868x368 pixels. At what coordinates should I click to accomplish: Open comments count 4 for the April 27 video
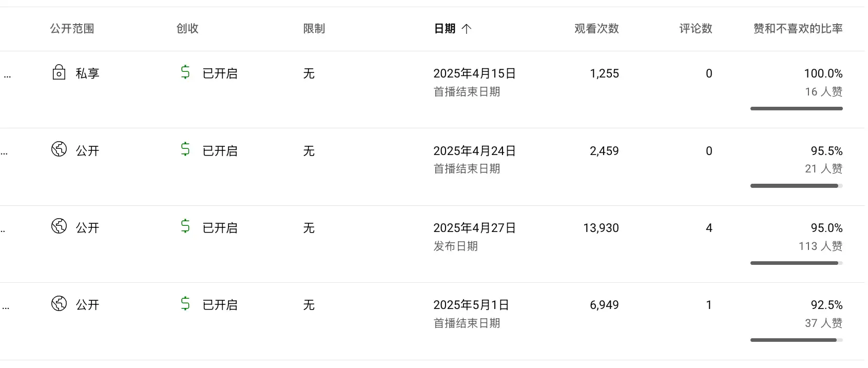709,228
